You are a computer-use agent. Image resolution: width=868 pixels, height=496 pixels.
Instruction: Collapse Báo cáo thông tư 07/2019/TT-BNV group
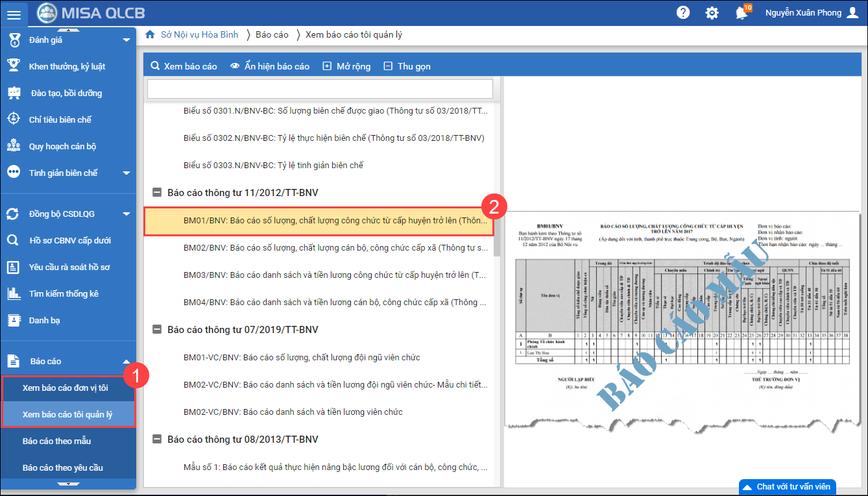click(156, 330)
